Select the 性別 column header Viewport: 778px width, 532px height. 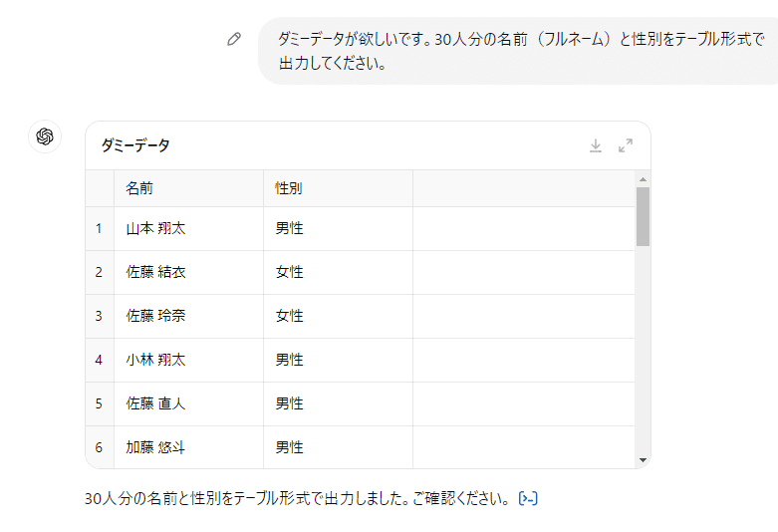tap(338, 188)
